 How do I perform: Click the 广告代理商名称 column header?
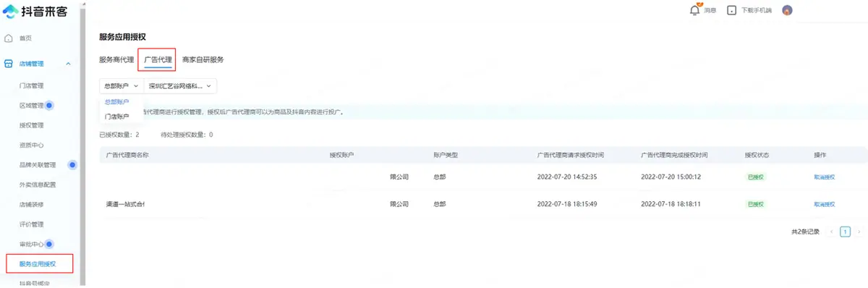127,155
